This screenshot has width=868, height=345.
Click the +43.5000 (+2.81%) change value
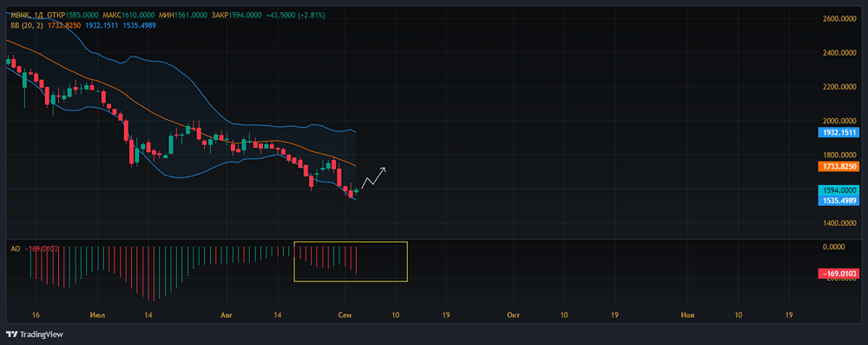coord(296,16)
